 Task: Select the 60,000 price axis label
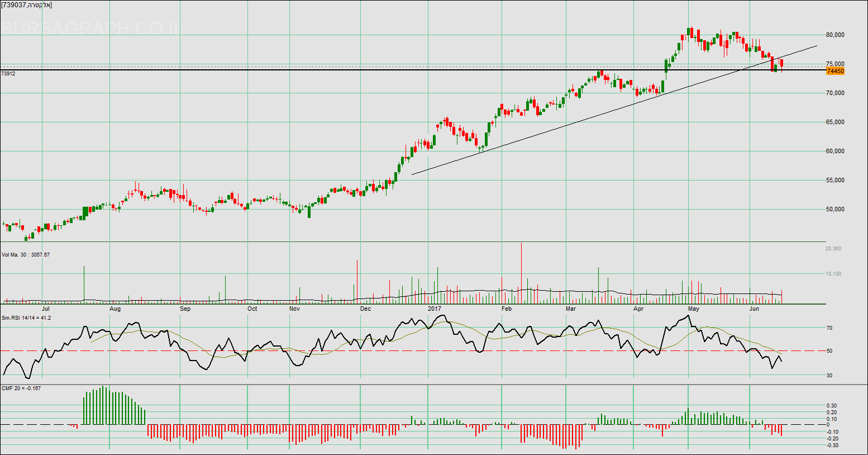(x=835, y=151)
